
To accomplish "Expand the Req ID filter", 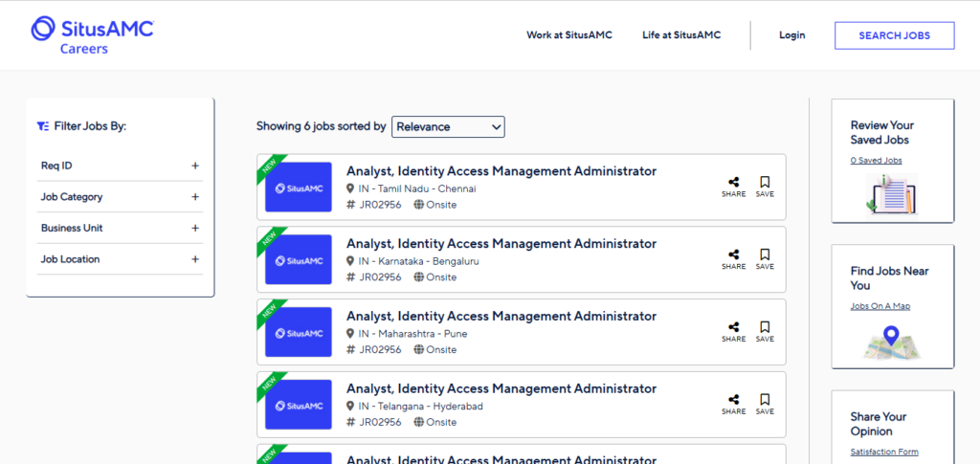I will coord(120,166).
